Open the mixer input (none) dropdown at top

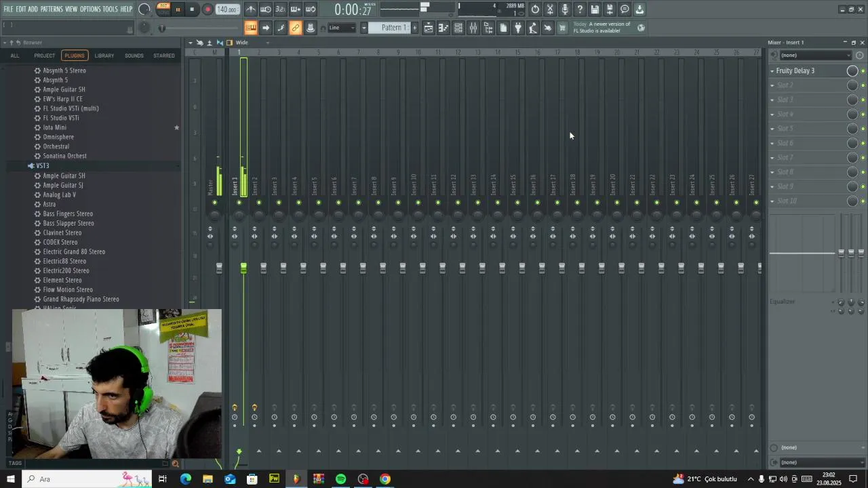pos(816,56)
